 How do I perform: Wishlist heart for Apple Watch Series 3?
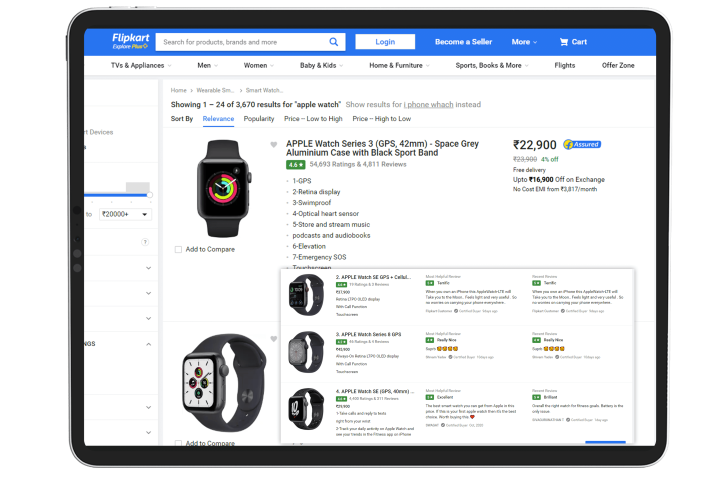point(274,145)
